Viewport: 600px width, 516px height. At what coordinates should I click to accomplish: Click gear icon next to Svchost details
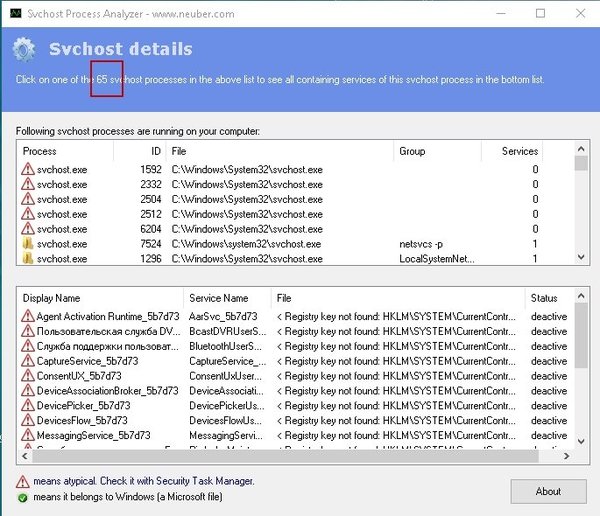point(25,50)
